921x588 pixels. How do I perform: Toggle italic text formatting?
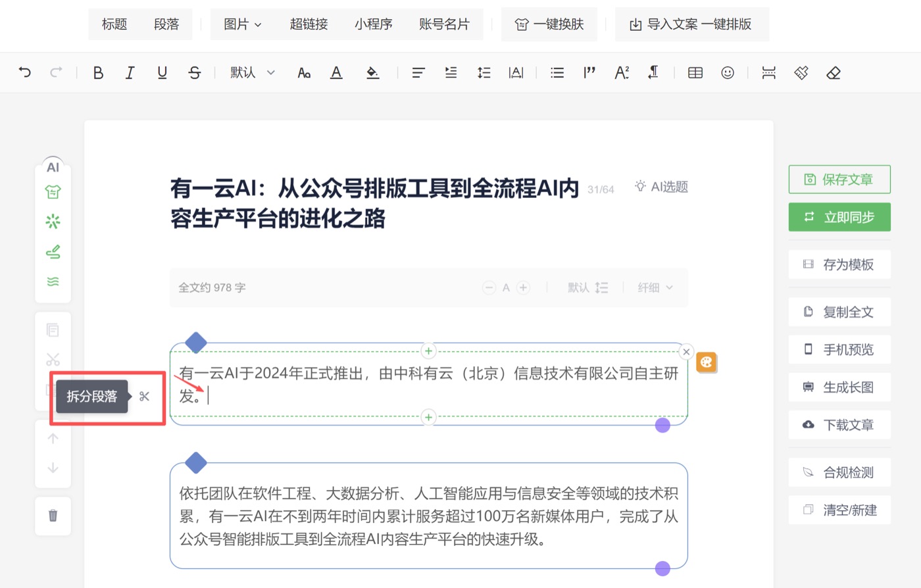point(130,72)
